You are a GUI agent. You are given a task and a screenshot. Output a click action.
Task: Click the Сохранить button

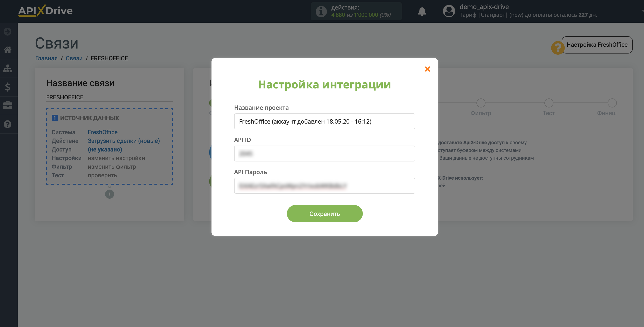click(x=324, y=214)
